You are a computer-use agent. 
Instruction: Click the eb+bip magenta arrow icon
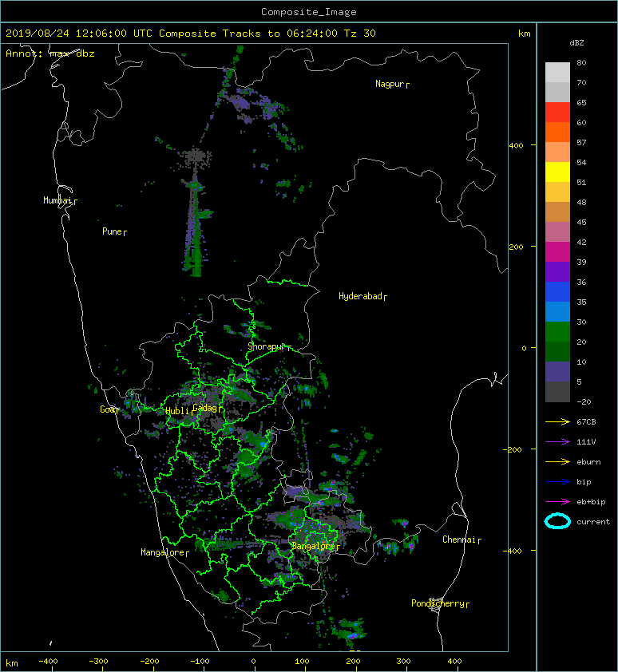point(557,502)
